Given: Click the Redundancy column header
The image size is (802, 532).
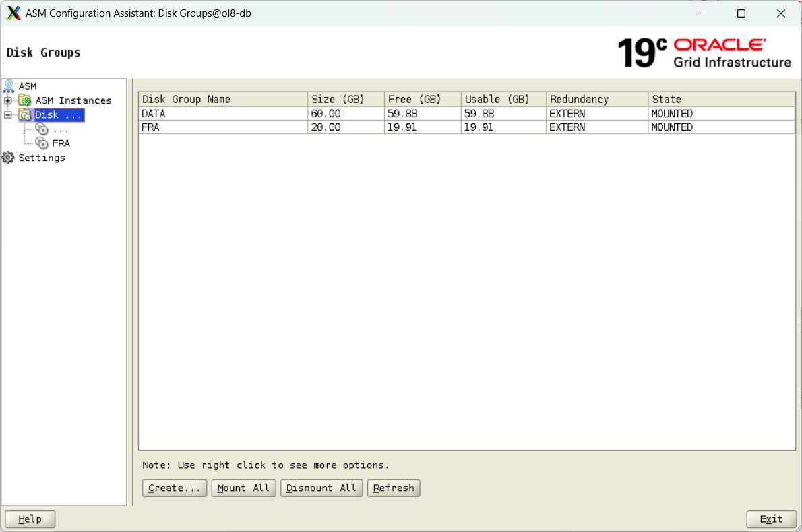Looking at the screenshot, I should tap(597, 99).
